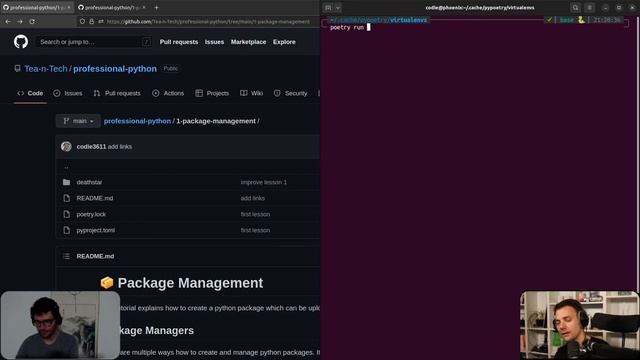Screen dimensions: 640x360
Task: Open README.md row's add links commit
Action: coord(253,198)
